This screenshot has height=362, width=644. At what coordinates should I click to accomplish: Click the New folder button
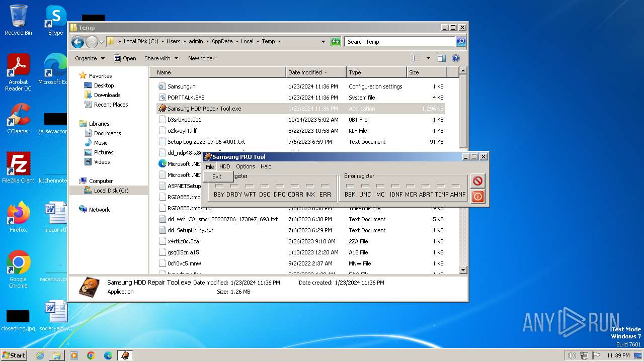pos(201,58)
